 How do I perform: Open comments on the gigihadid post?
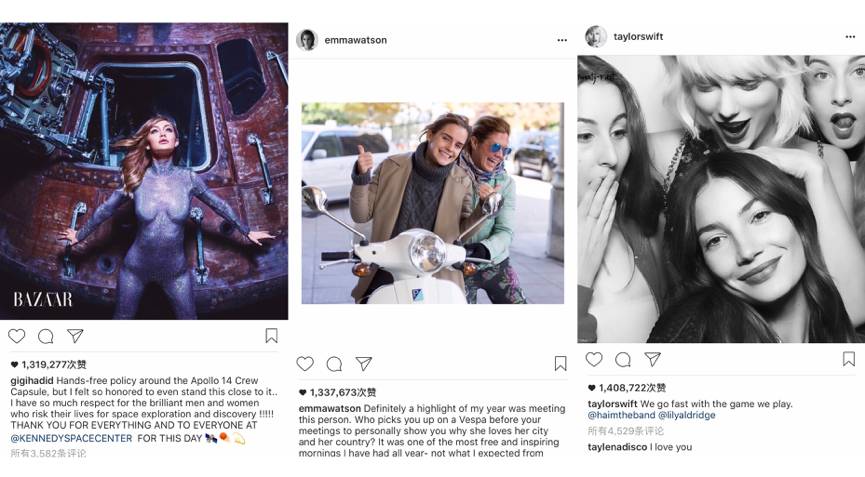point(46,336)
